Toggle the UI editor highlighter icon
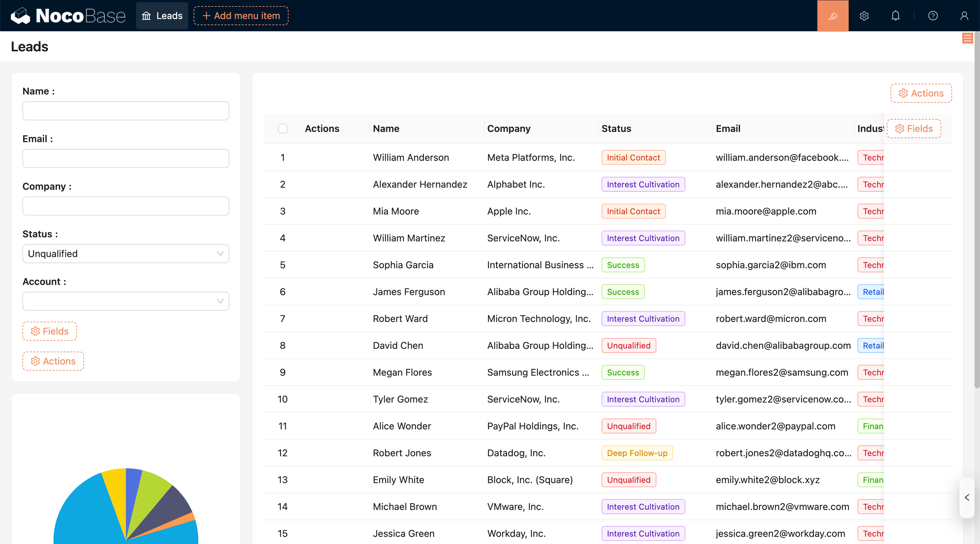The height and width of the screenshot is (544, 980). coord(832,16)
